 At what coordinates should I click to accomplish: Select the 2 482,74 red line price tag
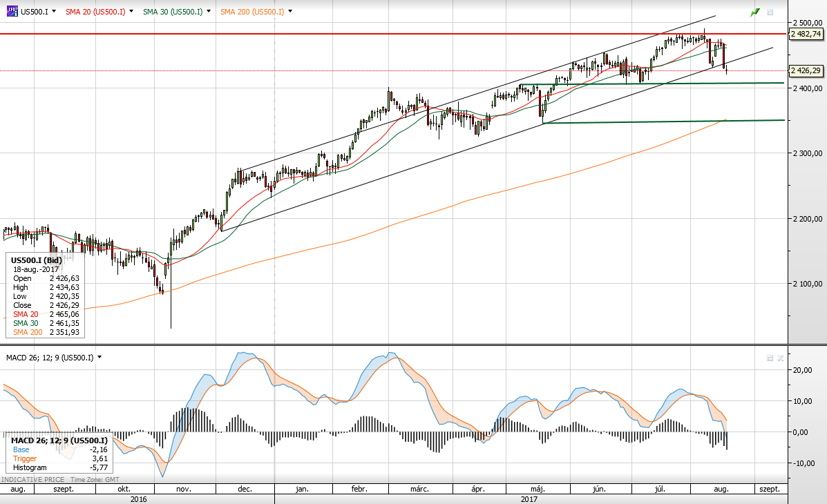click(x=806, y=34)
